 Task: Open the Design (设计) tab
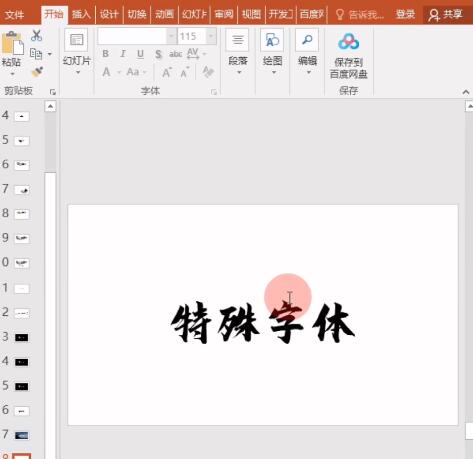[109, 14]
